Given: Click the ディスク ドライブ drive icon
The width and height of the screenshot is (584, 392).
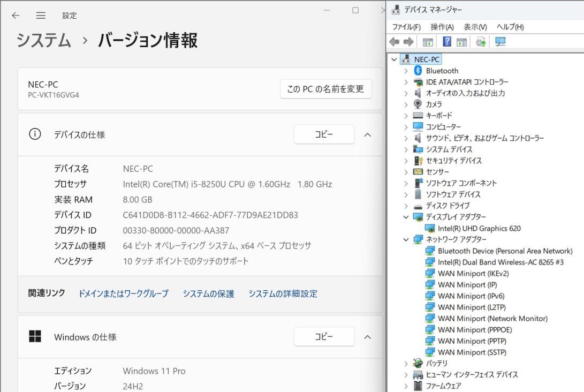Looking at the screenshot, I should tap(418, 206).
